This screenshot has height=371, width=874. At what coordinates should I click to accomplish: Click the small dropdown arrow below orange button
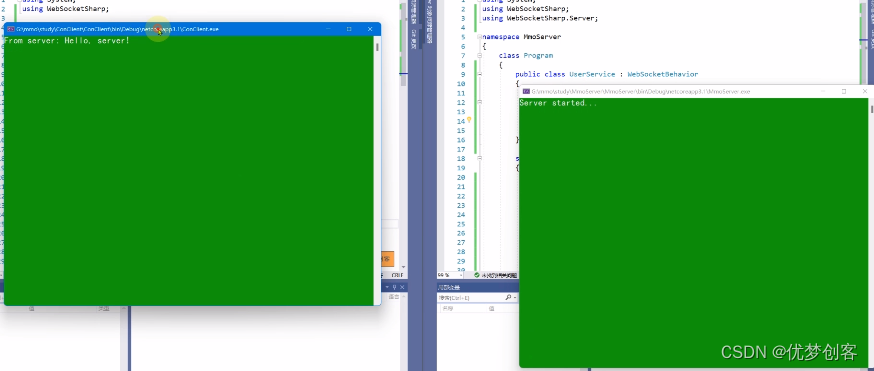404,267
